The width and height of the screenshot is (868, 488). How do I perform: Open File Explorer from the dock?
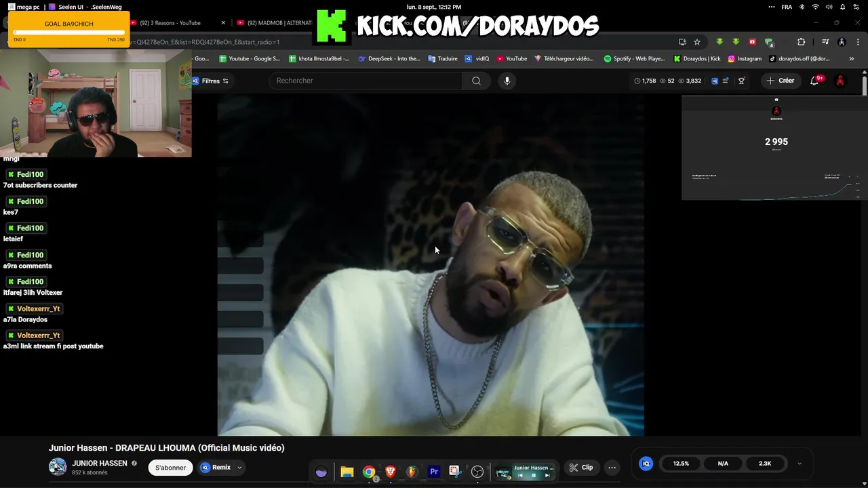point(347,472)
